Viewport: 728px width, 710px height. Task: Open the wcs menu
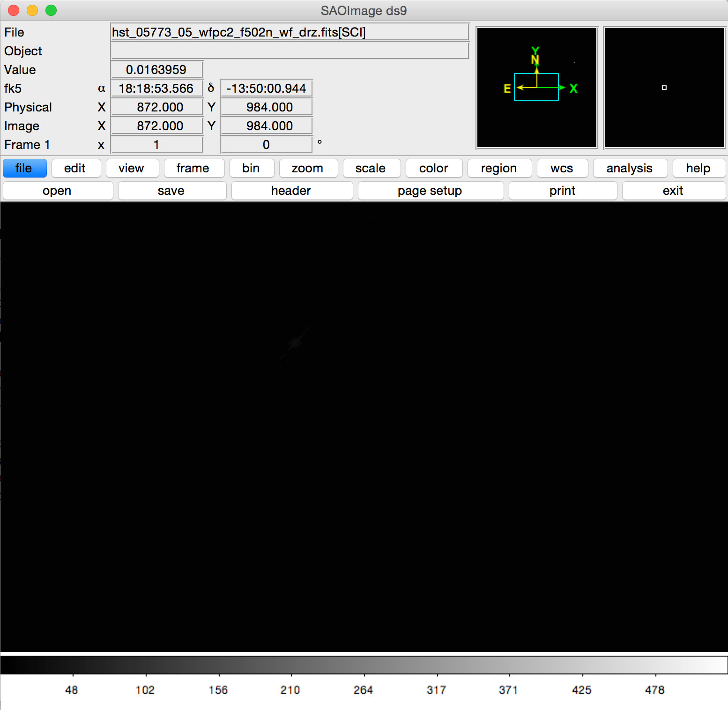click(x=562, y=168)
